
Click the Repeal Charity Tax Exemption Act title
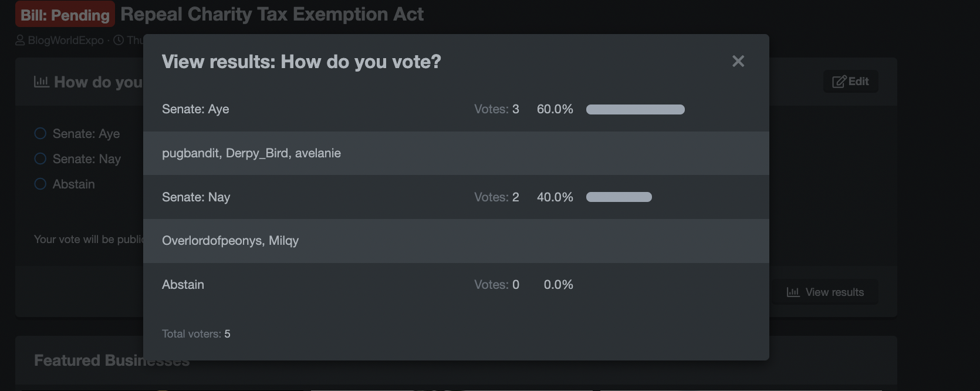[272, 14]
